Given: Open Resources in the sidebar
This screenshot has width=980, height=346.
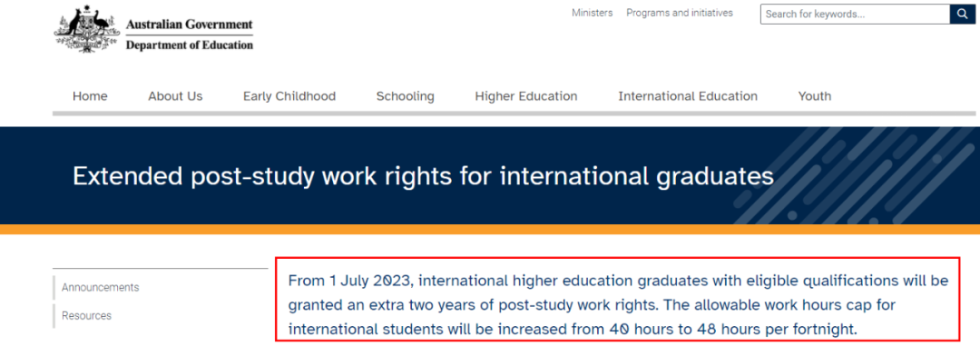Looking at the screenshot, I should point(86,315).
